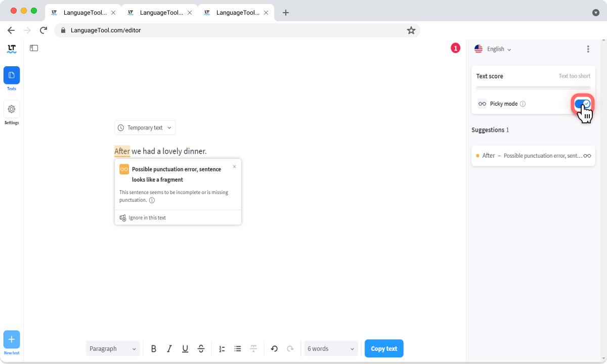Screen dimensions: 607x364
Task: Undo the last edit
Action: (x=274, y=349)
